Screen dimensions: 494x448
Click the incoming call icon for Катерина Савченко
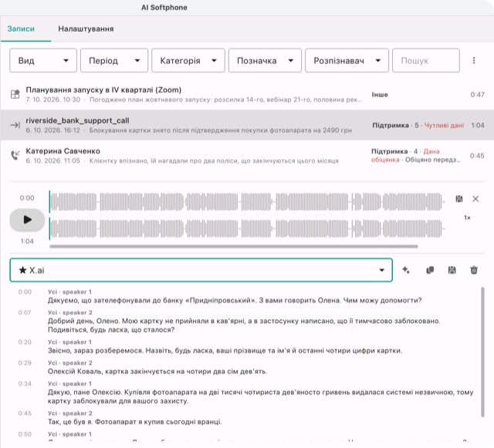click(x=15, y=155)
